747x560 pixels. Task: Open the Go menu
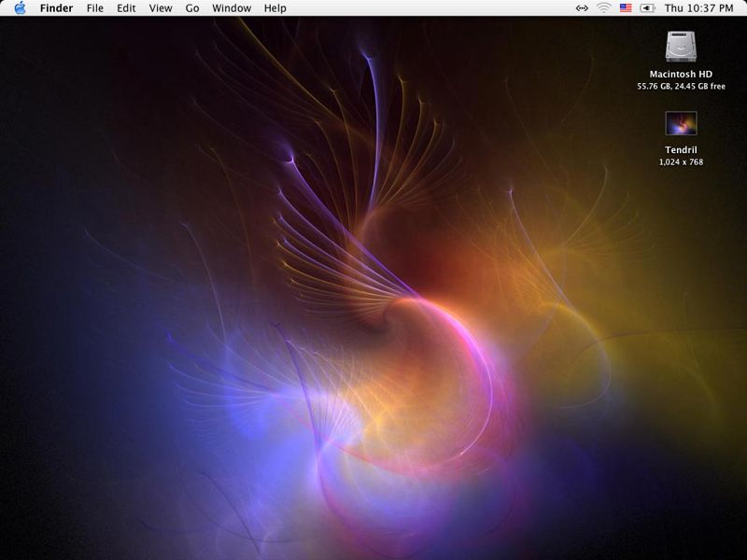coord(192,8)
